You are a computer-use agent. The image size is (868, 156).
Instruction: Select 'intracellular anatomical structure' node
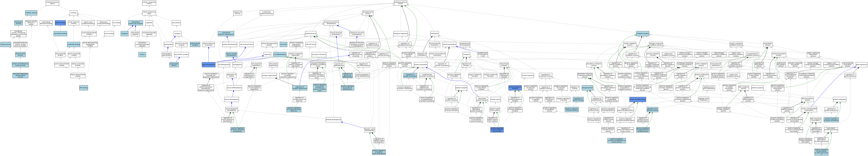[136, 23]
